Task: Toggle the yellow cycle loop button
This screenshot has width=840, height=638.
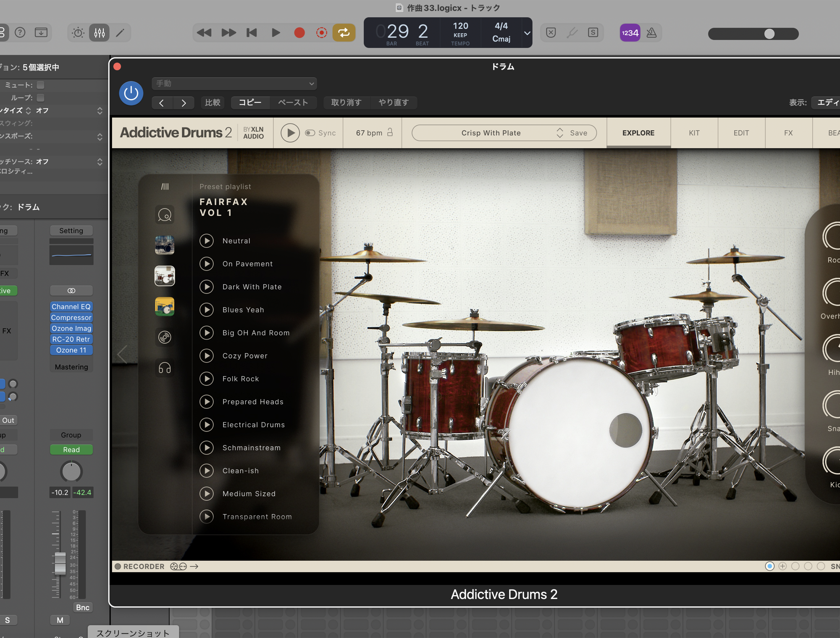Action: [x=344, y=33]
